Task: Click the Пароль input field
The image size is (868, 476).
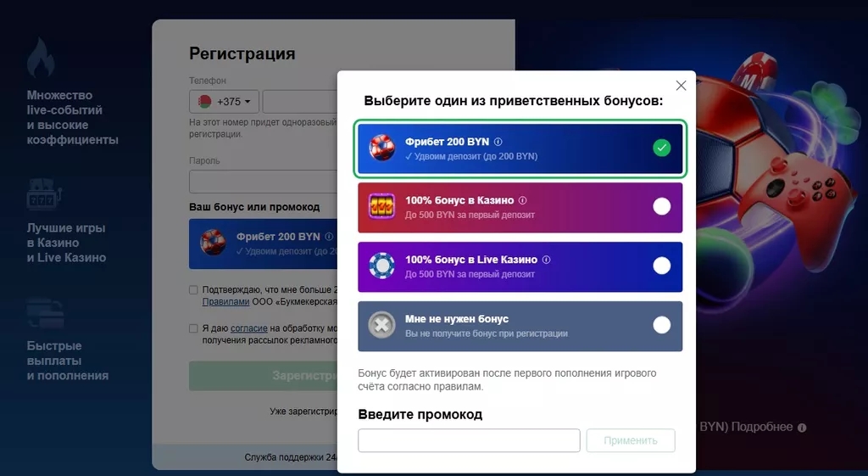Action: pos(264,182)
